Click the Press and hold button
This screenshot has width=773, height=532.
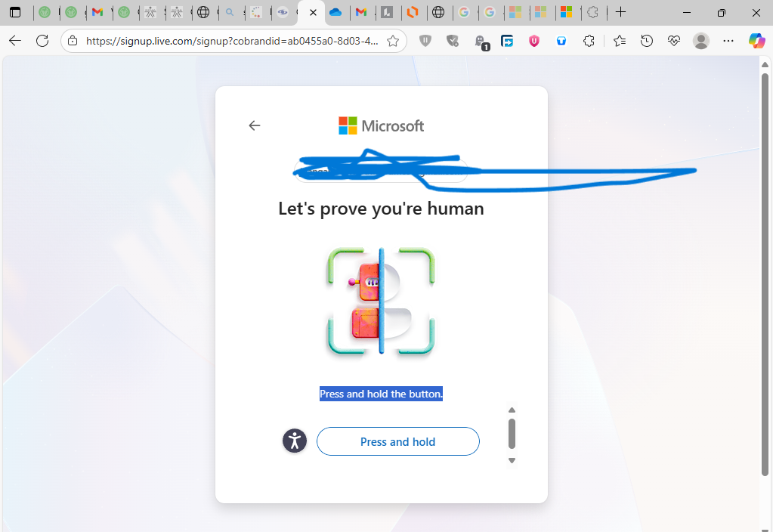click(398, 441)
